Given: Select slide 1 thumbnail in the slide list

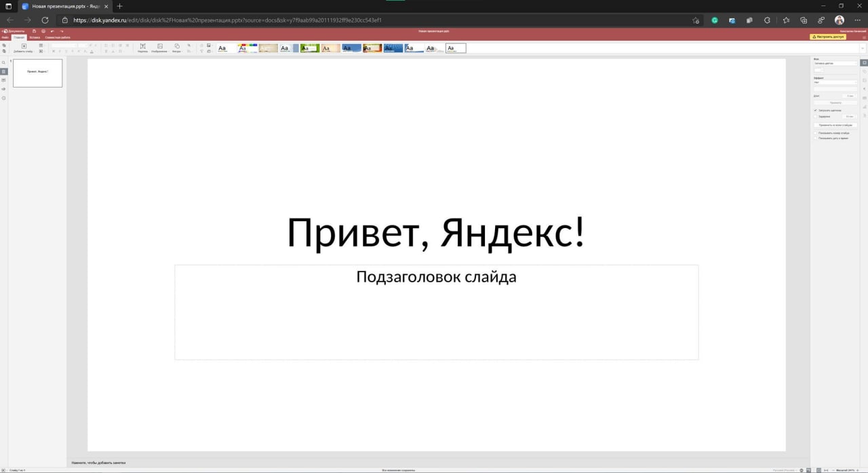Looking at the screenshot, I should click(x=37, y=73).
